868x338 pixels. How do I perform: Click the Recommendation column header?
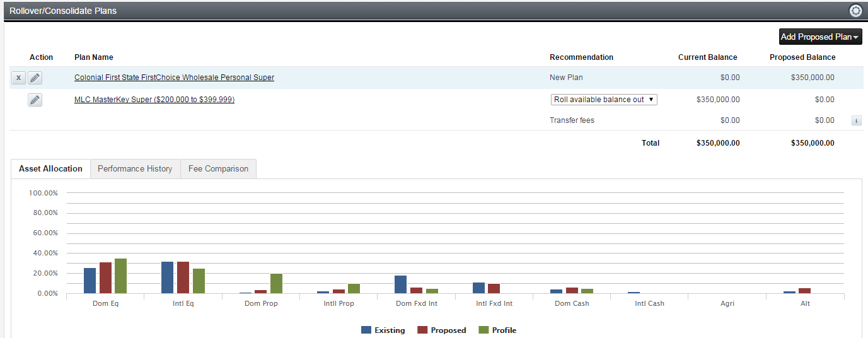click(x=581, y=57)
